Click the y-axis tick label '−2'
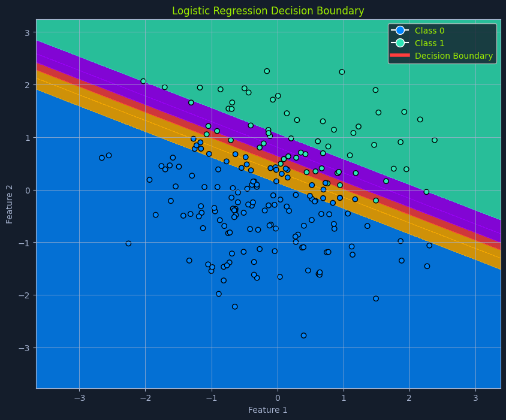Image resolution: width=506 pixels, height=420 pixels. click(26, 295)
